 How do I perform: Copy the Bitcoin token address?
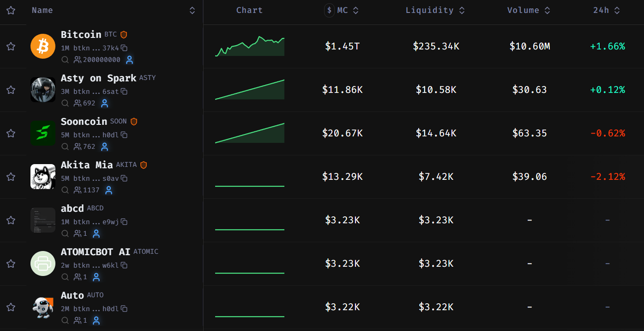[x=124, y=48]
